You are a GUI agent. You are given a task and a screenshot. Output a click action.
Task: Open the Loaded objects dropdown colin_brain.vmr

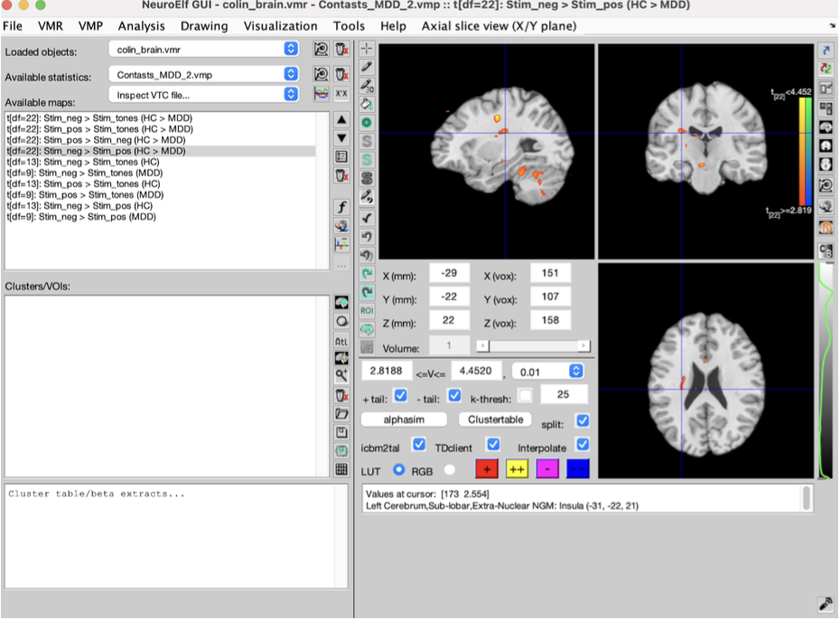(x=203, y=50)
